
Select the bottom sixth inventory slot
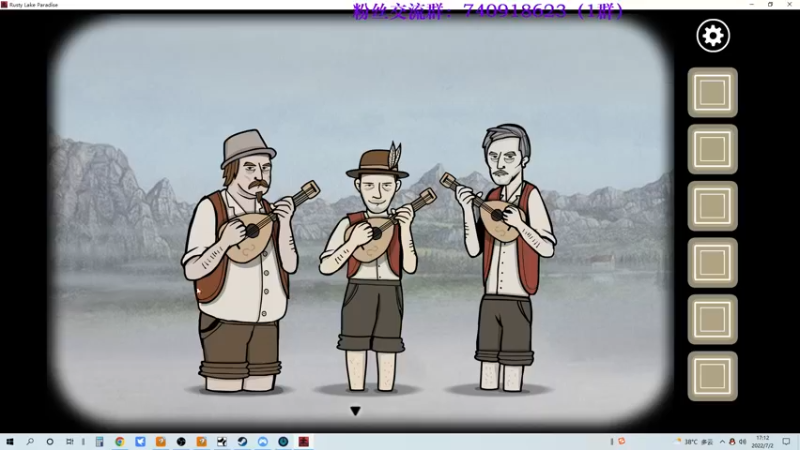pyautogui.click(x=712, y=376)
